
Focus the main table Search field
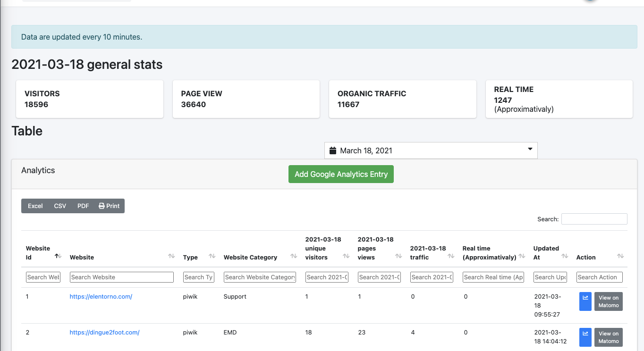point(594,219)
